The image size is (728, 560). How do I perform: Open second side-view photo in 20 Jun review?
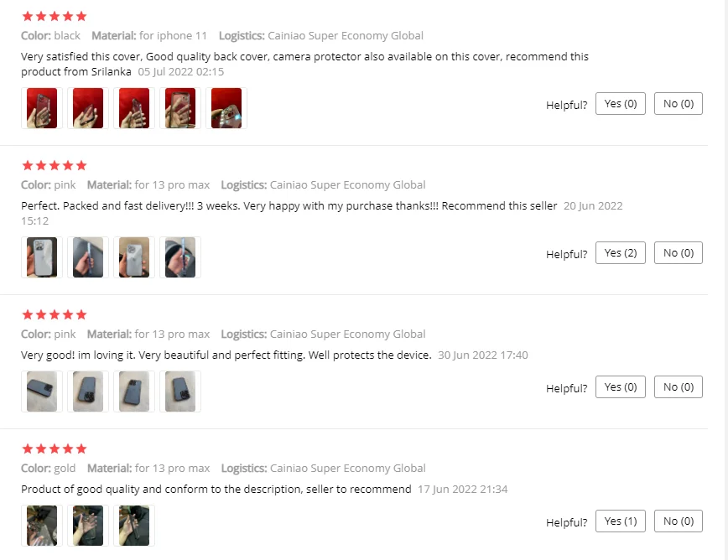tap(88, 257)
